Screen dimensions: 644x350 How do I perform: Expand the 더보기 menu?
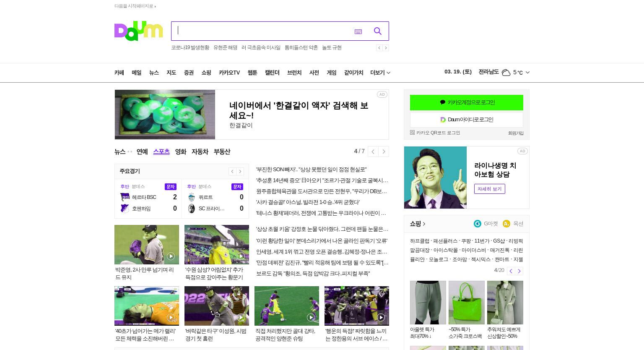click(x=380, y=73)
